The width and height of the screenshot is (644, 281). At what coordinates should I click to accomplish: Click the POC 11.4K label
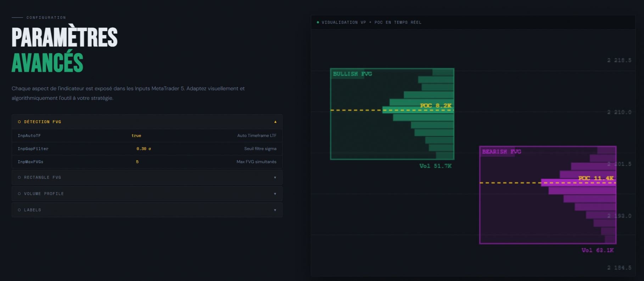tap(596, 178)
